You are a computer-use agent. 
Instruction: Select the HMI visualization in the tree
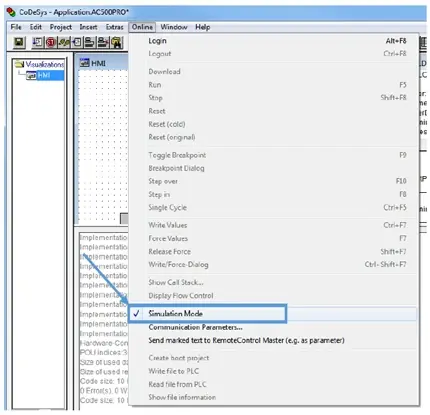(x=45, y=75)
